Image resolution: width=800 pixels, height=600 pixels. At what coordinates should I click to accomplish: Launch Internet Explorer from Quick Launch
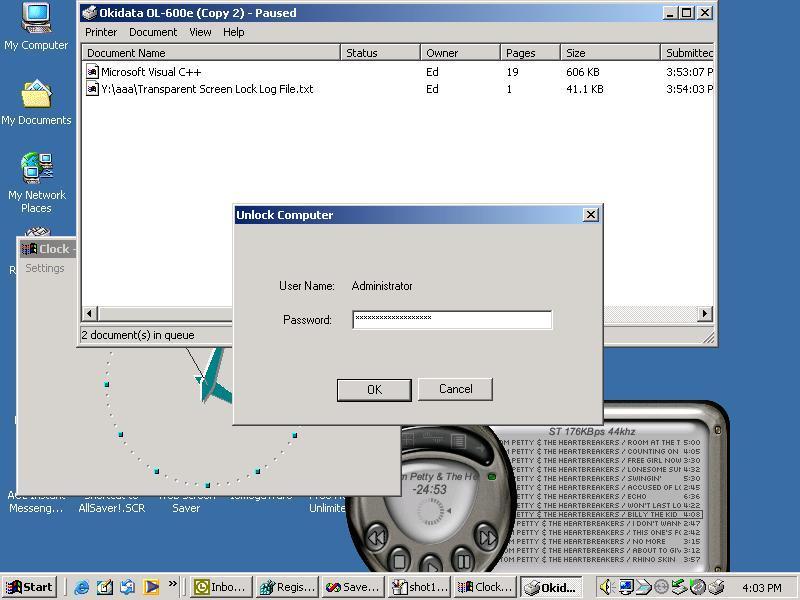point(82,587)
